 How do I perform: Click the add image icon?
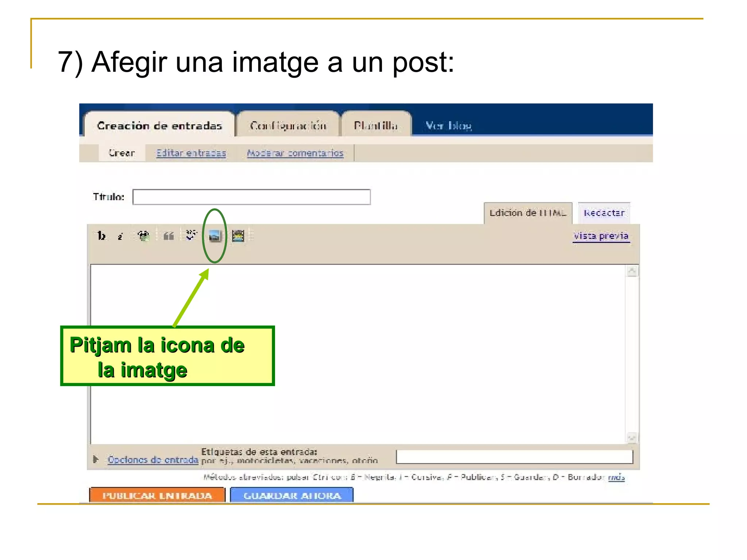(215, 236)
